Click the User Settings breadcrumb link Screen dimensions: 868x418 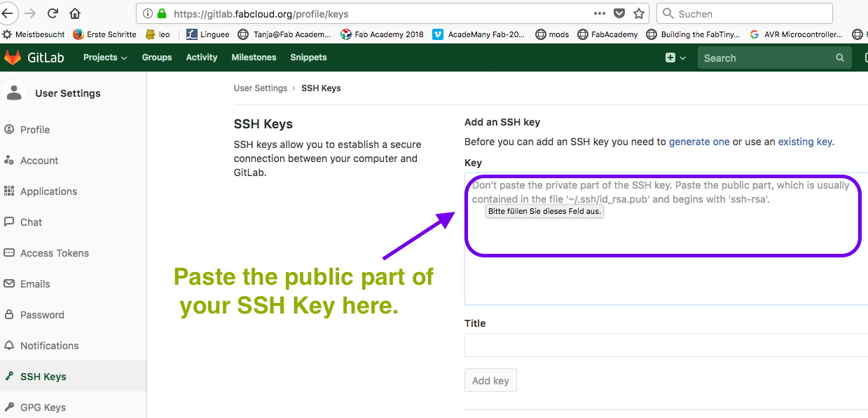click(x=261, y=88)
